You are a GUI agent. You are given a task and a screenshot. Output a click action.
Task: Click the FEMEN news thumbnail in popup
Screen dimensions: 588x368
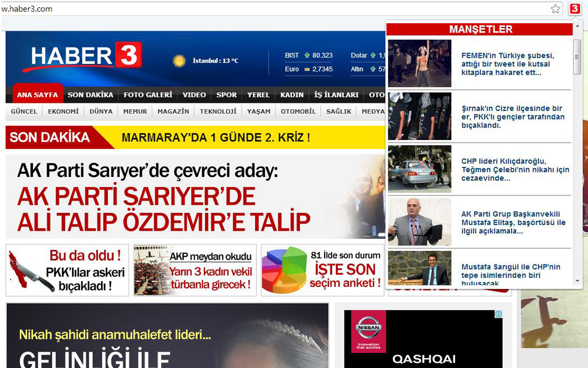click(420, 63)
